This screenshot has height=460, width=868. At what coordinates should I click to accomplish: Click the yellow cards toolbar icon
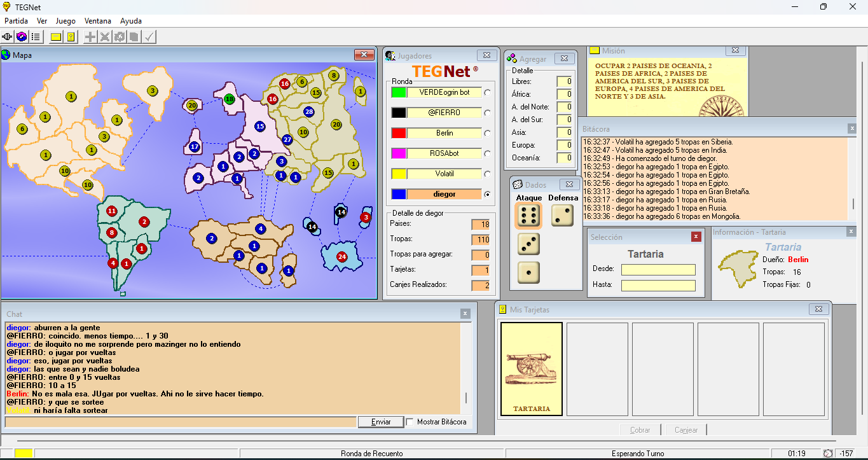pos(71,37)
